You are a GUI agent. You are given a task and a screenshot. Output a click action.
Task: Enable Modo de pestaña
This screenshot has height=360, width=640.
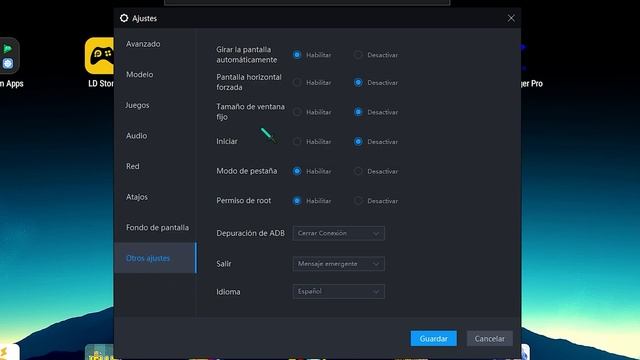pos(297,171)
